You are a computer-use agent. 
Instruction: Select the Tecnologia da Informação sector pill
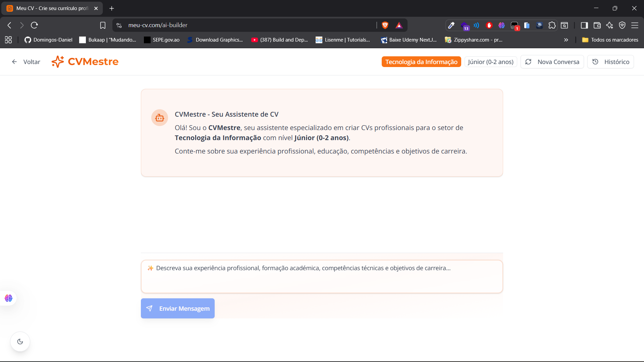coord(421,62)
